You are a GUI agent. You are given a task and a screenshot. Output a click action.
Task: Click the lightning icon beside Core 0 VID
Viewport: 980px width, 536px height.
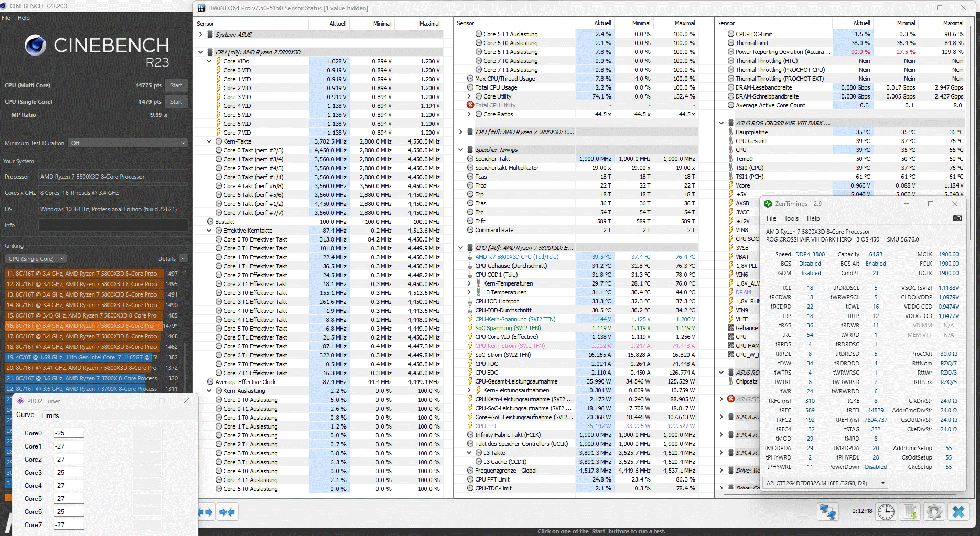point(218,70)
